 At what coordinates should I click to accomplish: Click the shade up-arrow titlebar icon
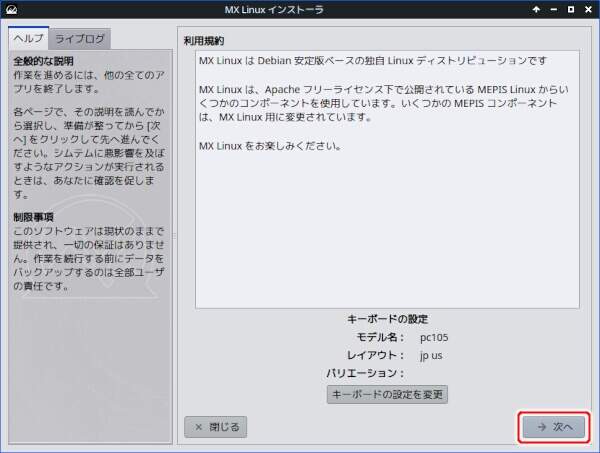coord(537,9)
